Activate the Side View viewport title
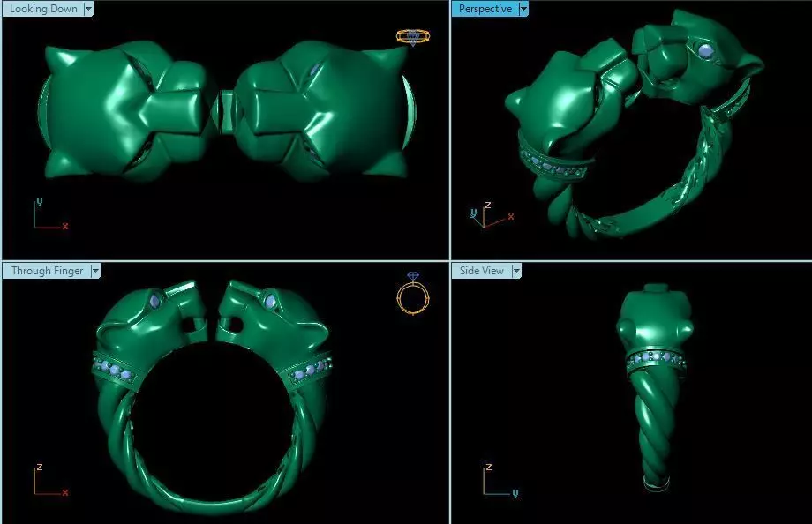This screenshot has height=524, width=812. coord(482,271)
